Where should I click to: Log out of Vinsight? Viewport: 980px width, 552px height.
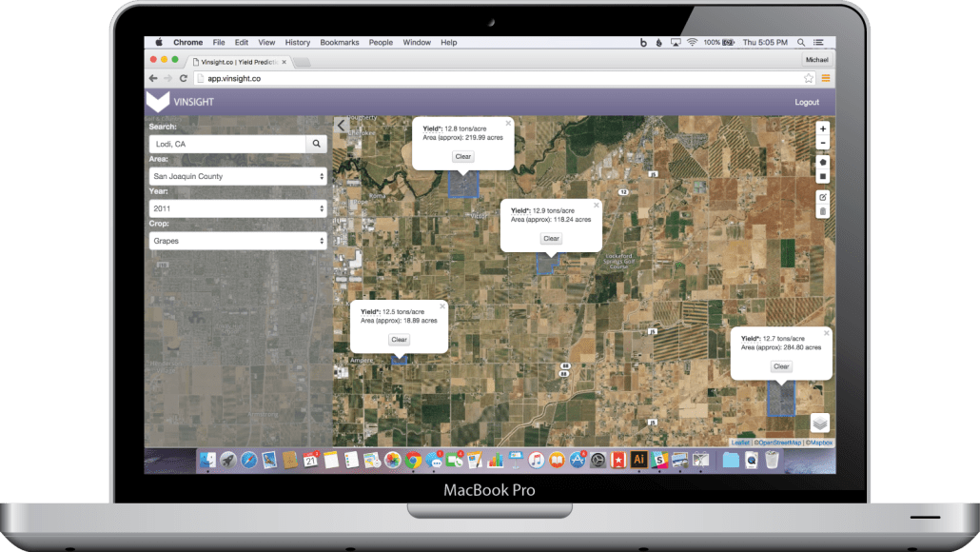click(x=806, y=102)
